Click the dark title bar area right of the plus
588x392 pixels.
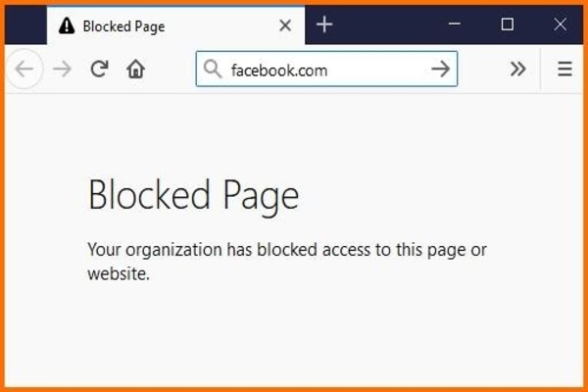click(x=386, y=24)
